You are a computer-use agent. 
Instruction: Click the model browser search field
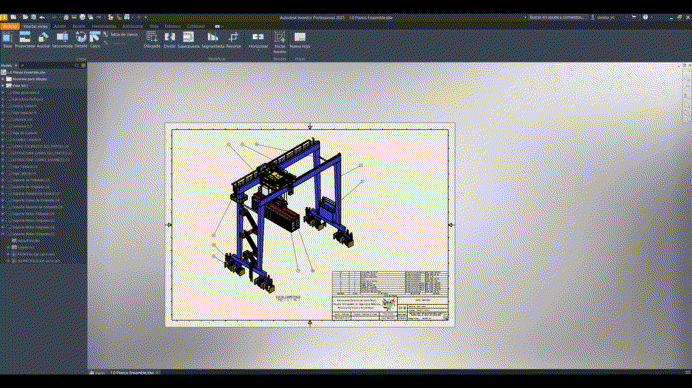(x=49, y=65)
